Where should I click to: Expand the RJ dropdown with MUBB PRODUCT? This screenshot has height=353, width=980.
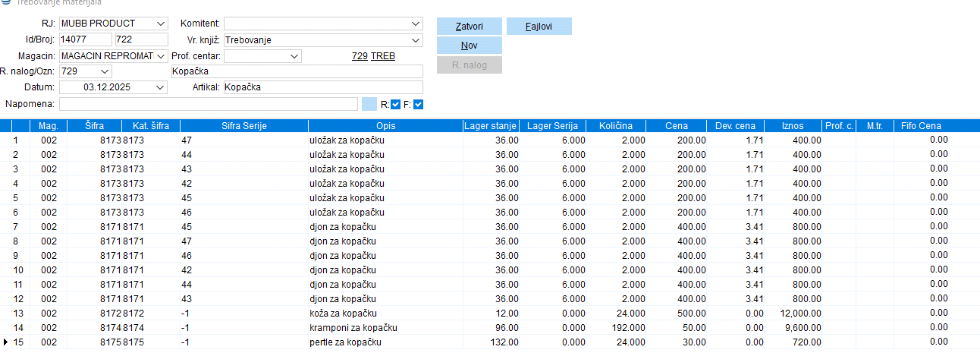pos(160,24)
